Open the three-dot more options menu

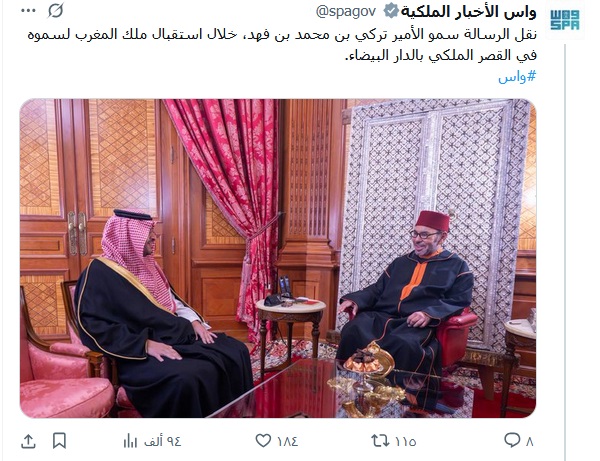tap(28, 11)
